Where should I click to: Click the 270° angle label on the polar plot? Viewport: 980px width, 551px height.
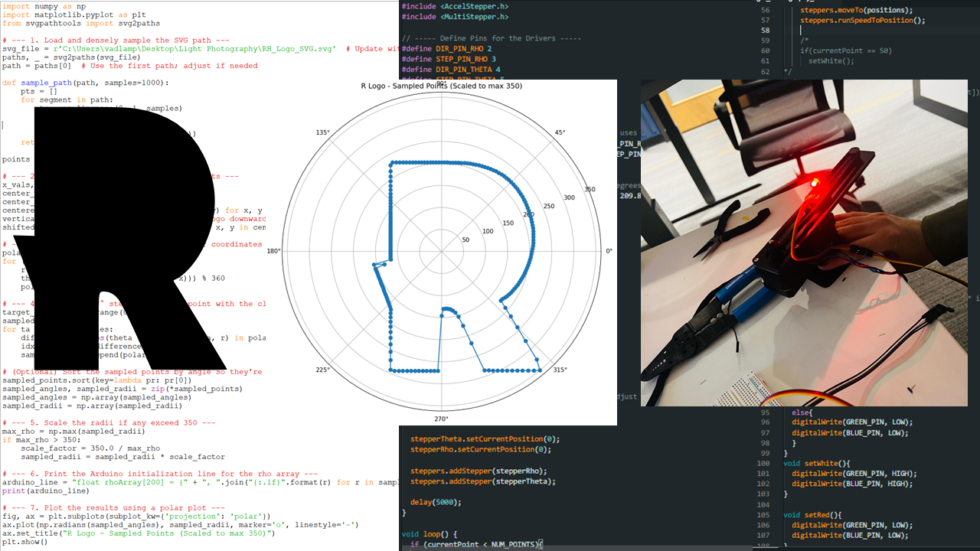click(441, 419)
